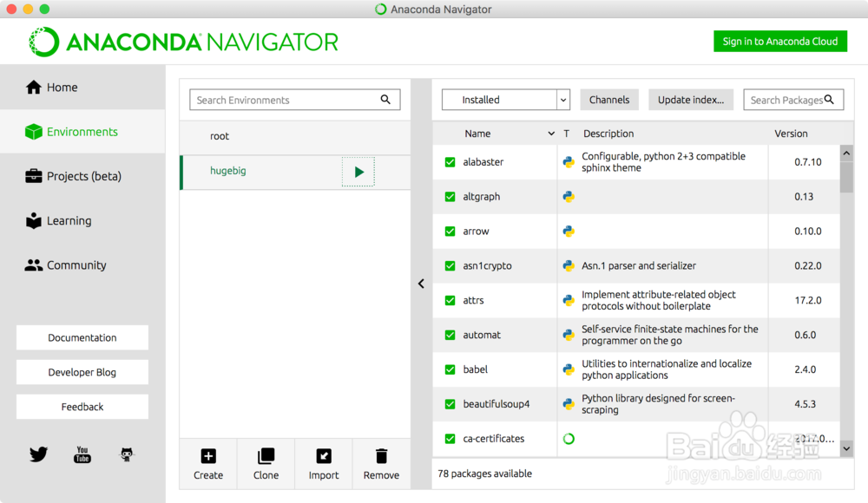868x503 pixels.
Task: Run the hugebig environment play button
Action: [x=358, y=172]
